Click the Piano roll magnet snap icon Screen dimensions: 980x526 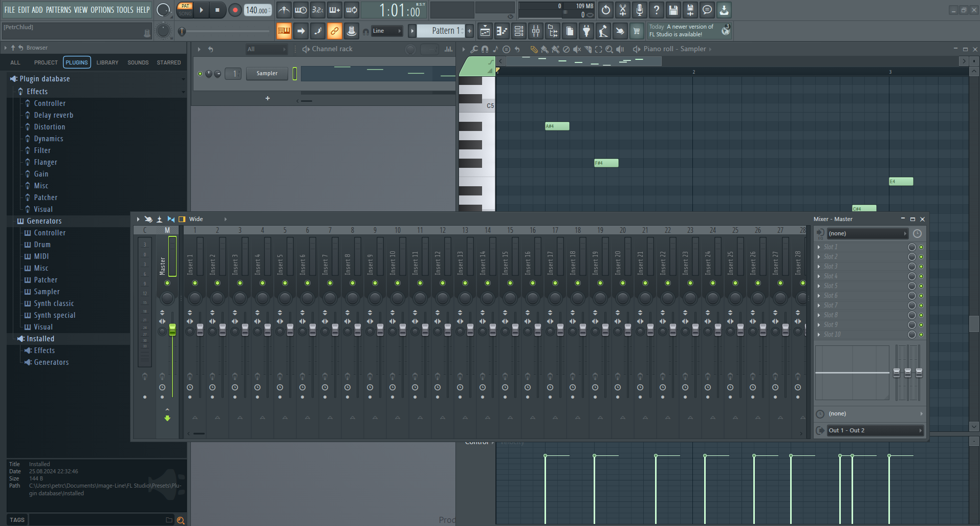tap(485, 49)
